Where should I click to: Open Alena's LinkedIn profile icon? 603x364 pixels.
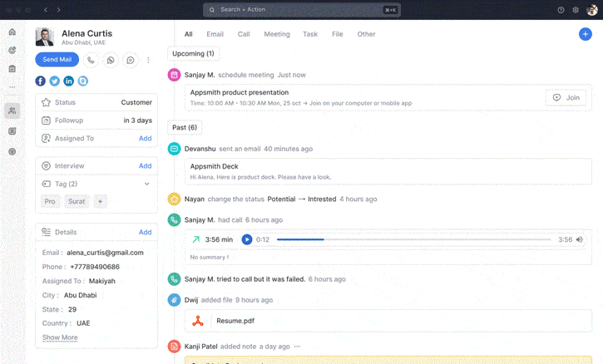69,81
